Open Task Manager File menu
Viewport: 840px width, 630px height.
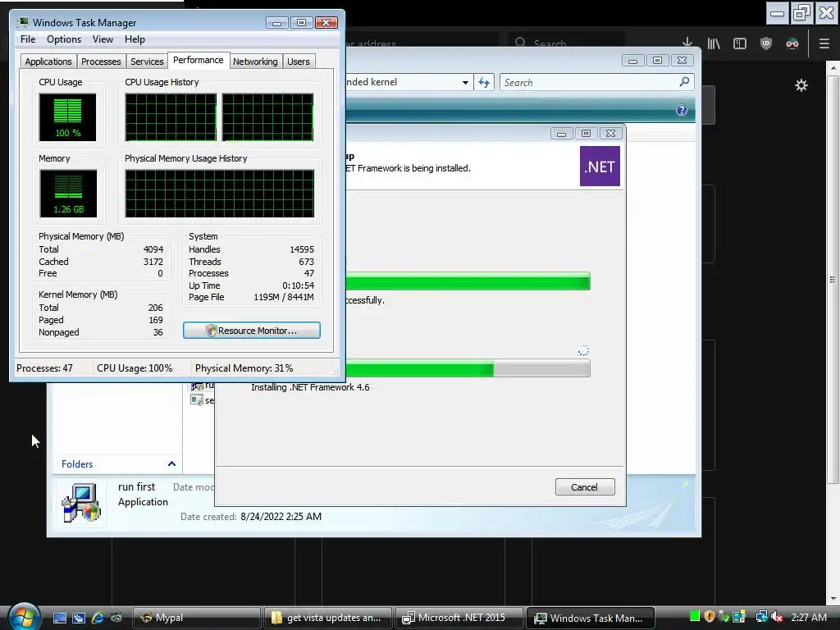[x=28, y=39]
